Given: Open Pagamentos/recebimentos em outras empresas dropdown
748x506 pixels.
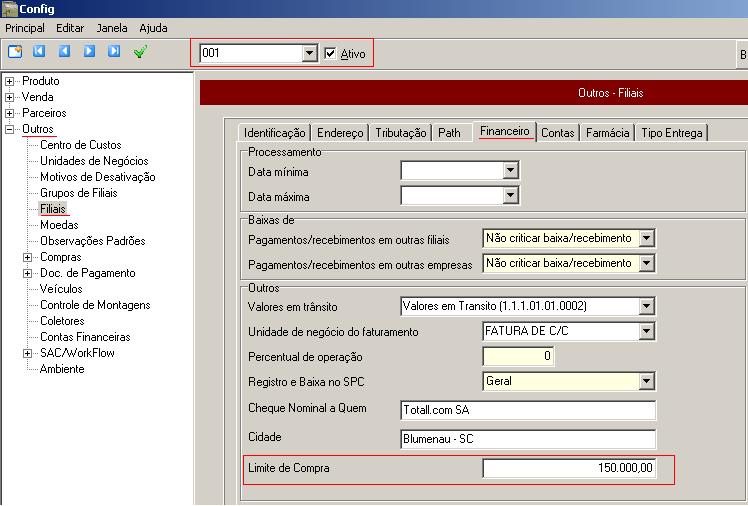Looking at the screenshot, I should 646,263.
